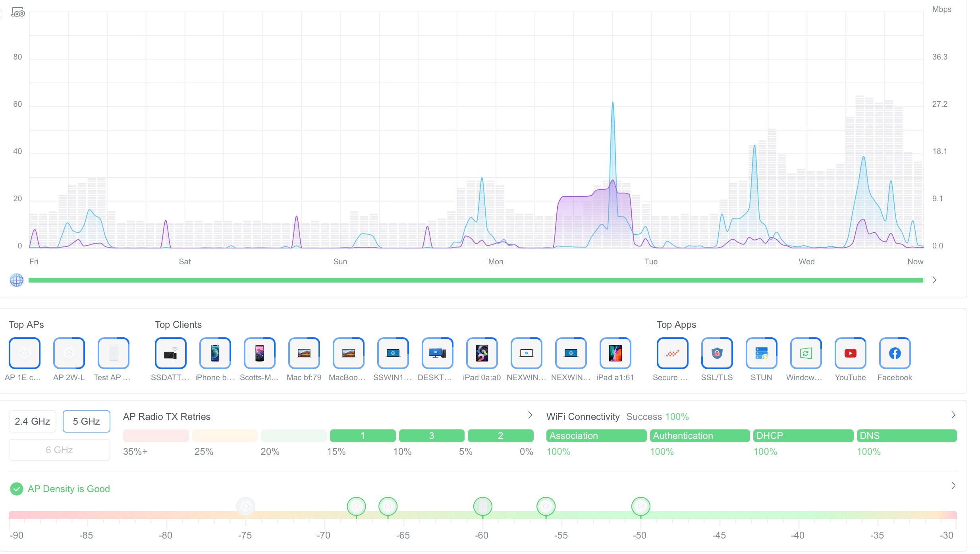The image size is (980, 554).
Task: View the SSL/TLS app traffic icon
Action: click(717, 353)
